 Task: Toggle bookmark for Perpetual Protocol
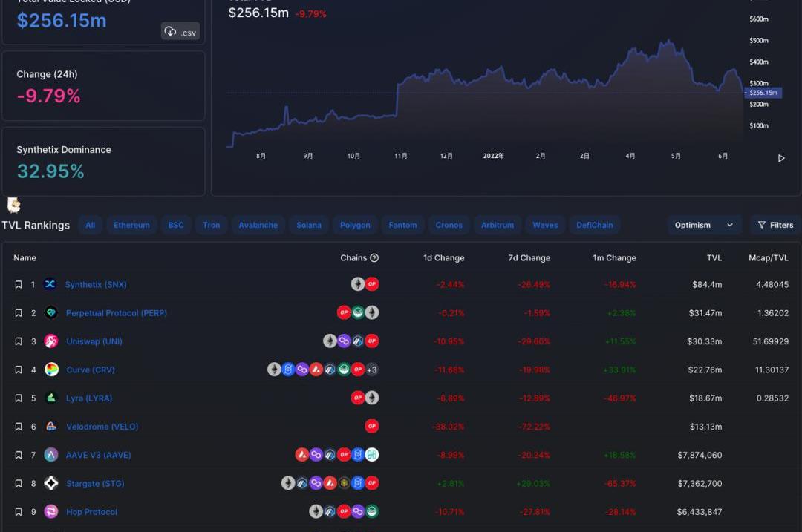pos(19,313)
